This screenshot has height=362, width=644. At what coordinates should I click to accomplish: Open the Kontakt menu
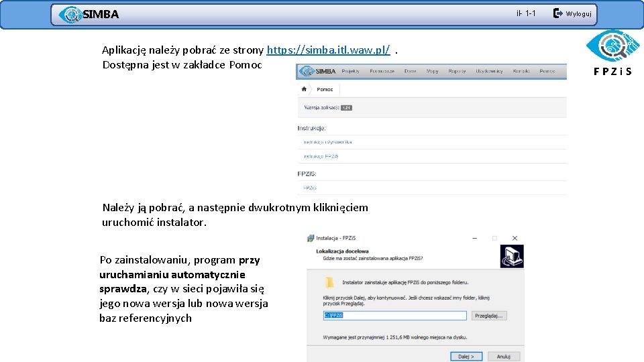[521, 71]
